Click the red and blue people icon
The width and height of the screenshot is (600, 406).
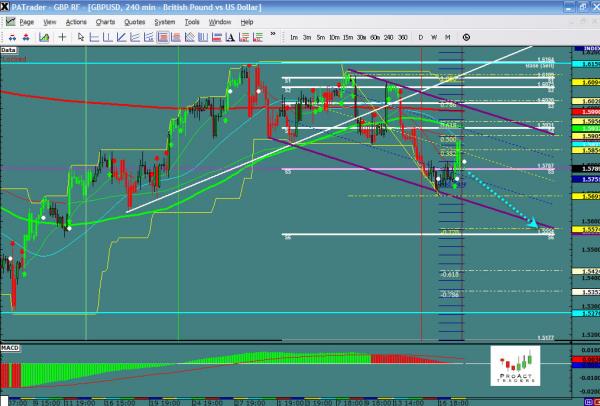(x=11, y=37)
